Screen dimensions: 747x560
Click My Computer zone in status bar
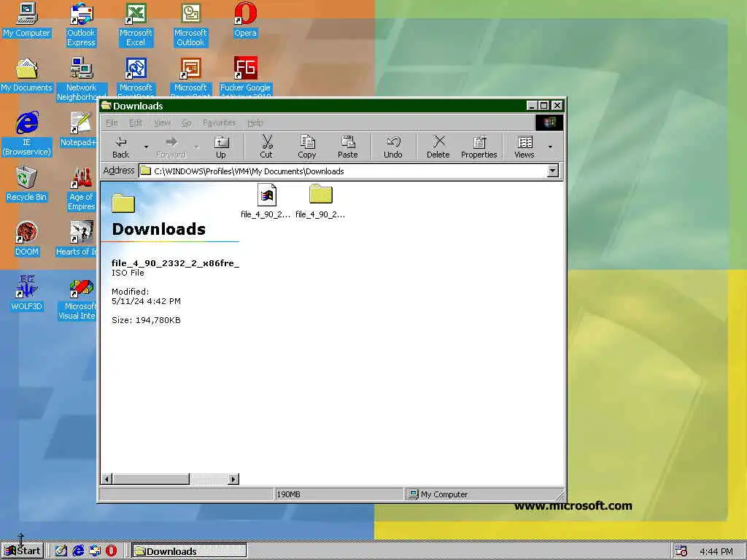(438, 494)
